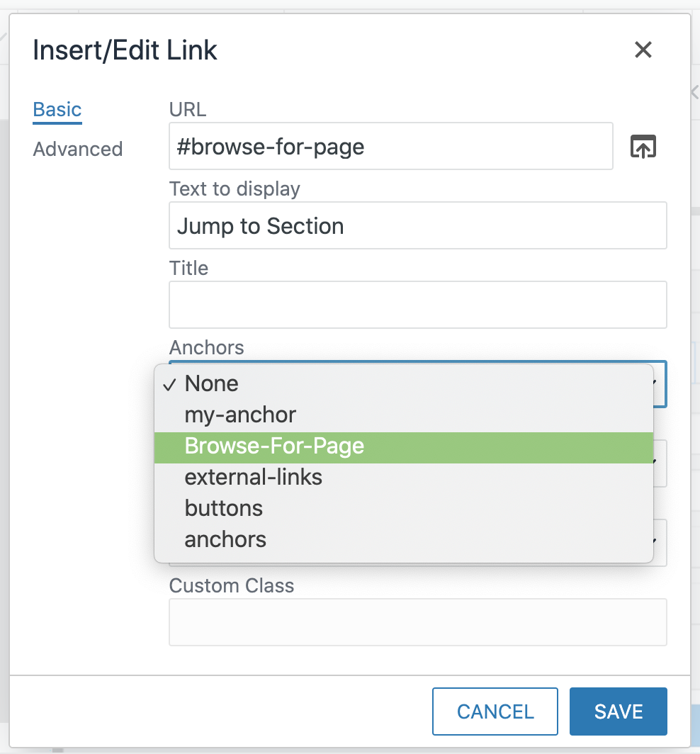Click the partly hidden dropdown just above Custom Class
This screenshot has width=700, height=754.
point(660,542)
